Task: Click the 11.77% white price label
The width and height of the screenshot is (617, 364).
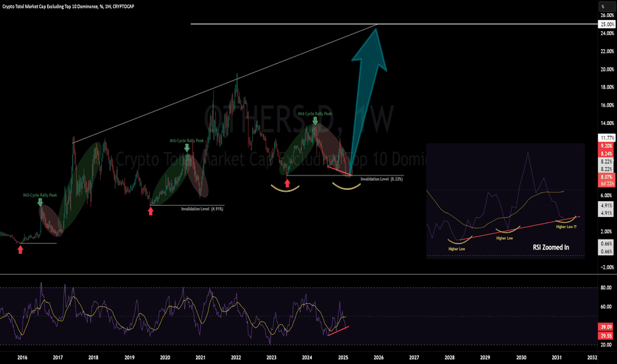Action: click(607, 138)
